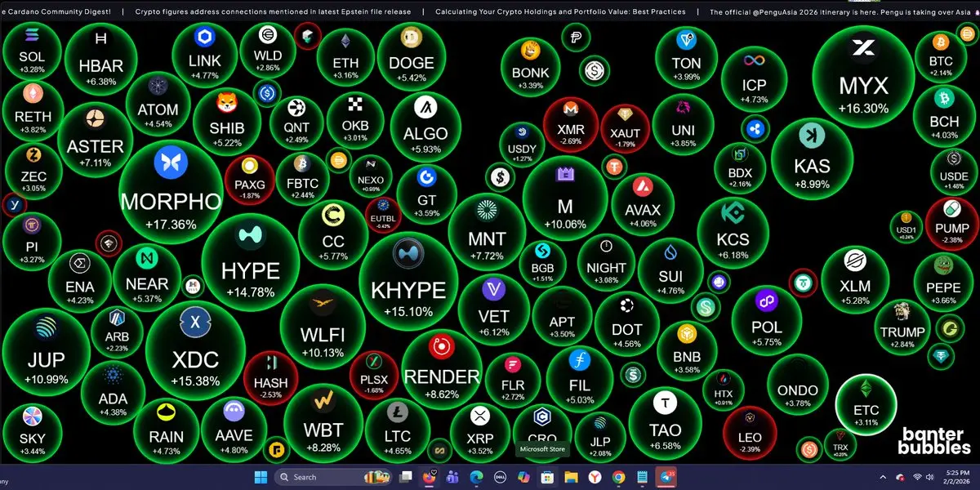
Task: Click the NEAR bubble showing +5.37%
Action: point(147,277)
